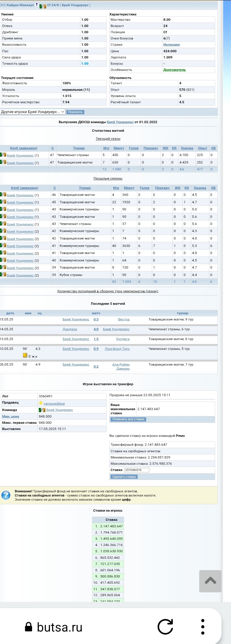
Task: Click the Сделать ставку button
Action: coord(124,477)
